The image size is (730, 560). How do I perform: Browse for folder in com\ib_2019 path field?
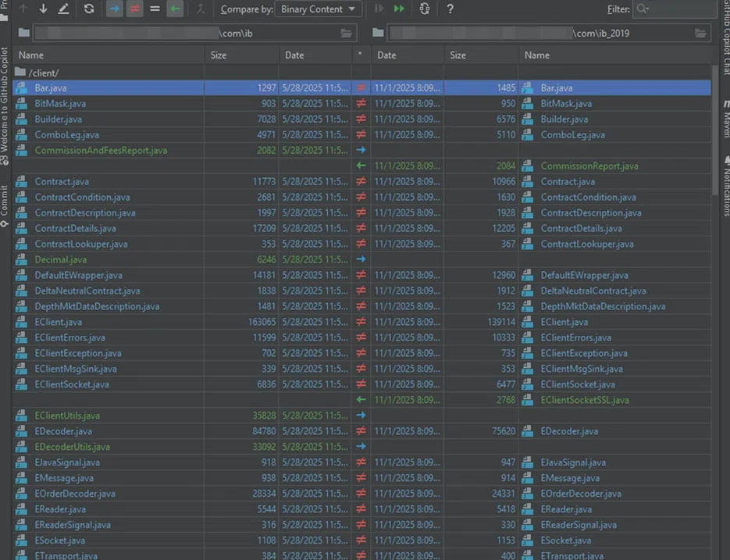point(700,33)
